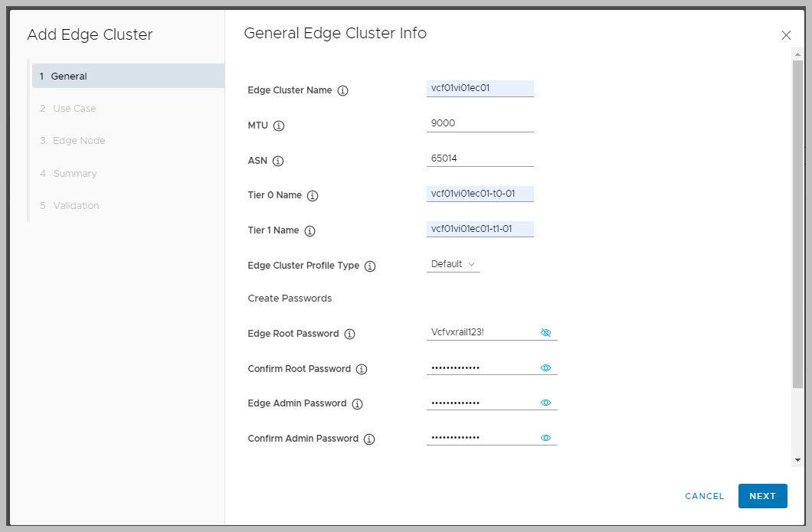Click Edge Cluster Profile Type info icon

point(370,266)
